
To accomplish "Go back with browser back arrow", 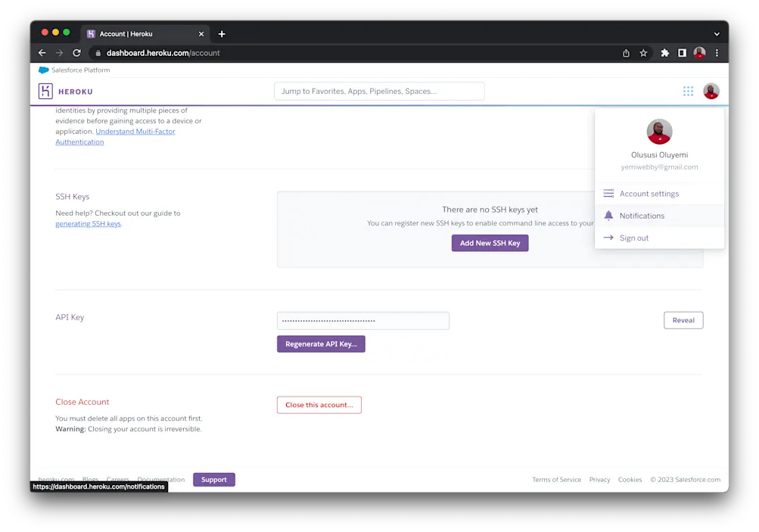I will click(x=42, y=53).
